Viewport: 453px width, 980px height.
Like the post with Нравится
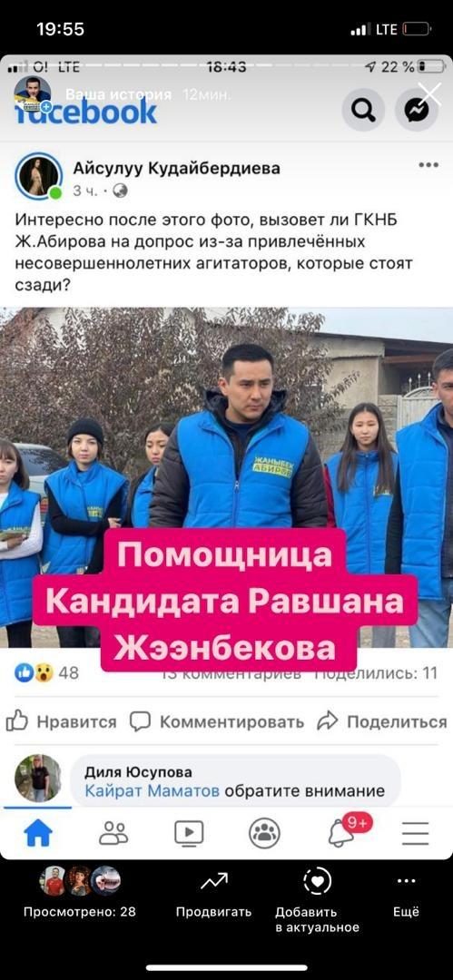pyautogui.click(x=61, y=722)
